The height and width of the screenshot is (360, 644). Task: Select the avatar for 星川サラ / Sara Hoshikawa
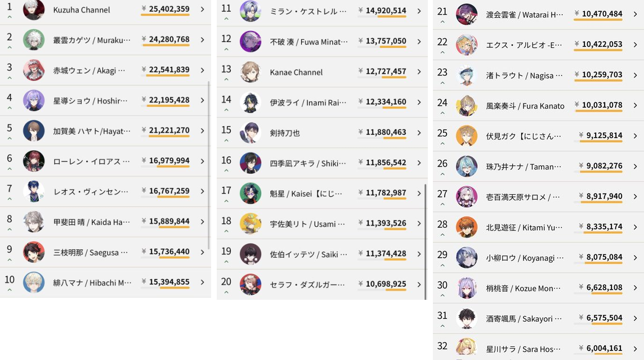click(x=467, y=349)
